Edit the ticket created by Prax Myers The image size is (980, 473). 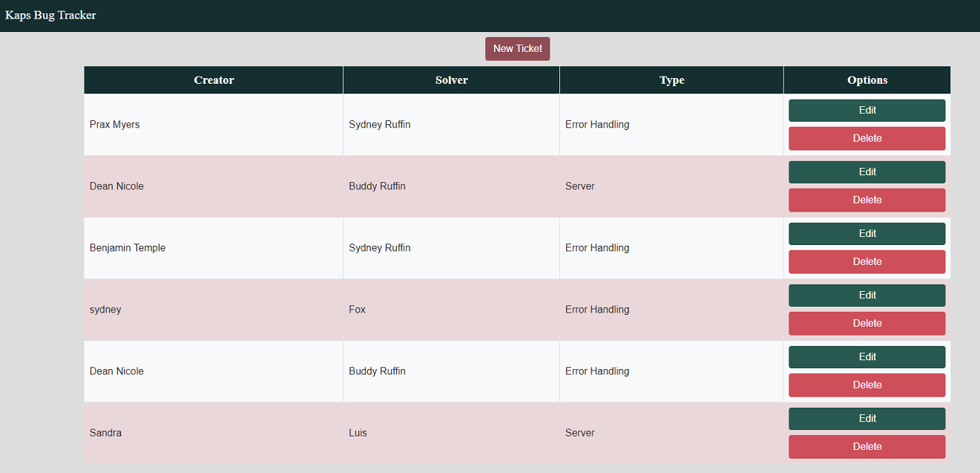coord(866,110)
